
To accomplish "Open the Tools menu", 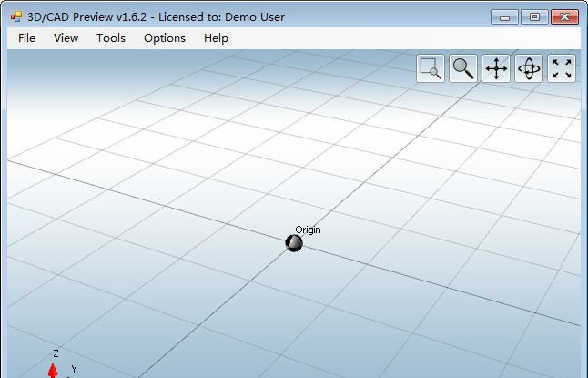I will [x=111, y=38].
